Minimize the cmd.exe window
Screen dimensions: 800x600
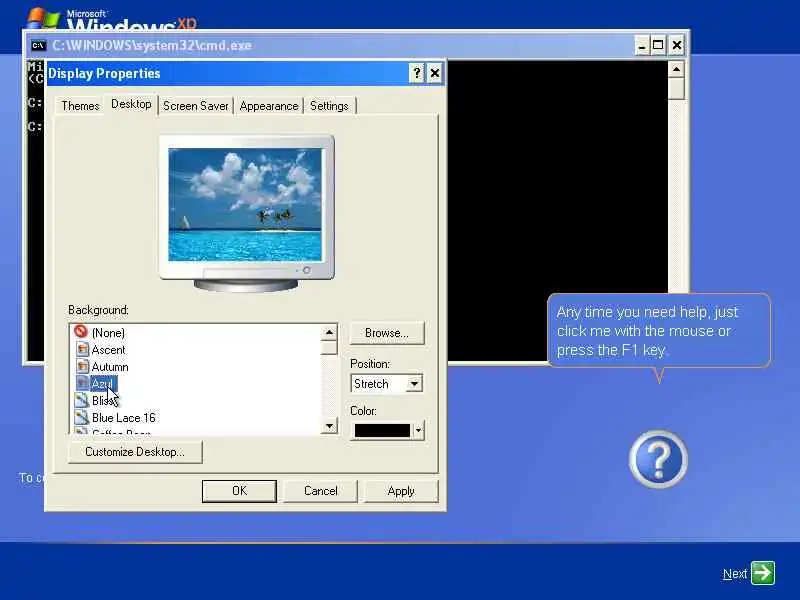pos(642,45)
